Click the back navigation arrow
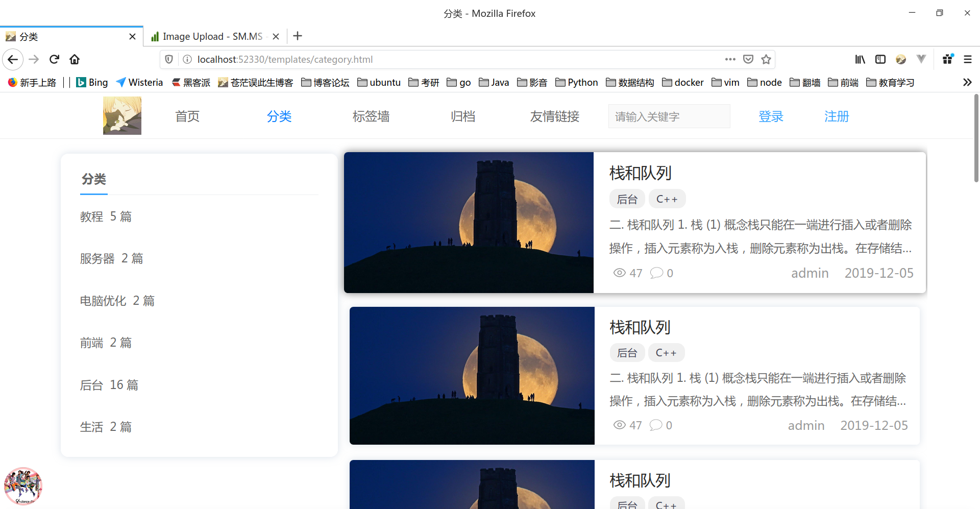Image resolution: width=980 pixels, height=509 pixels. pyautogui.click(x=13, y=59)
